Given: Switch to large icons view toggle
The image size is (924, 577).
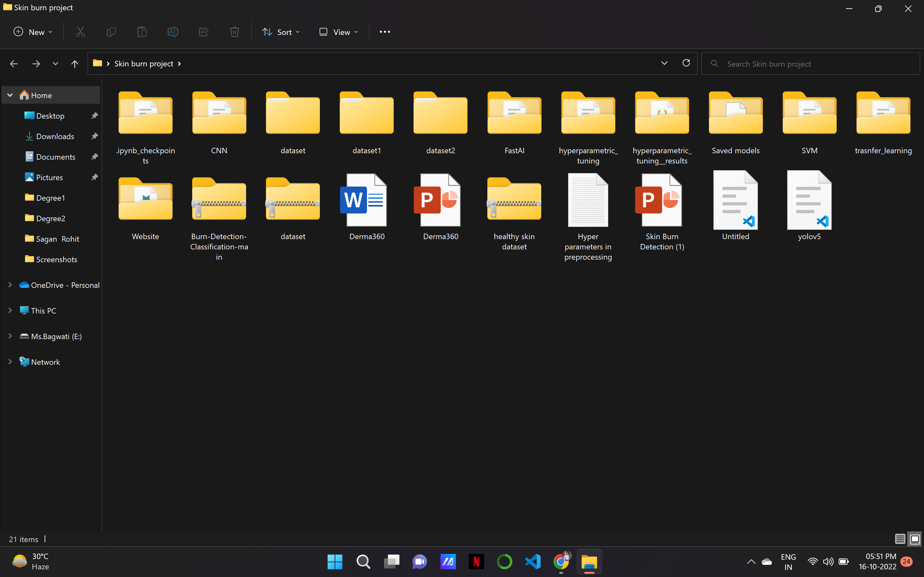Looking at the screenshot, I should pyautogui.click(x=915, y=539).
